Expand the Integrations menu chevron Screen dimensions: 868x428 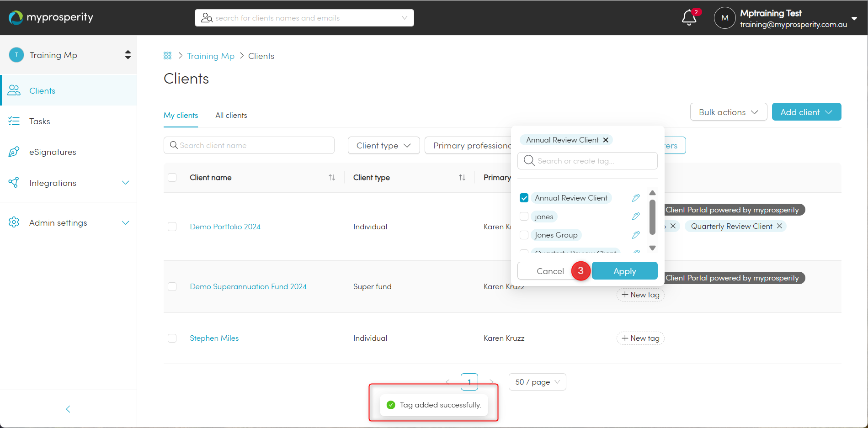tap(125, 183)
